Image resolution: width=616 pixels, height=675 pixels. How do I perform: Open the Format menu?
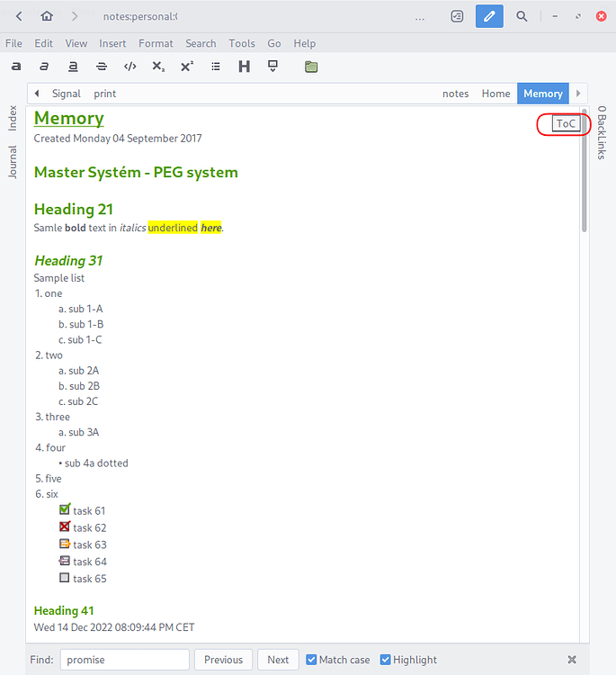click(156, 43)
